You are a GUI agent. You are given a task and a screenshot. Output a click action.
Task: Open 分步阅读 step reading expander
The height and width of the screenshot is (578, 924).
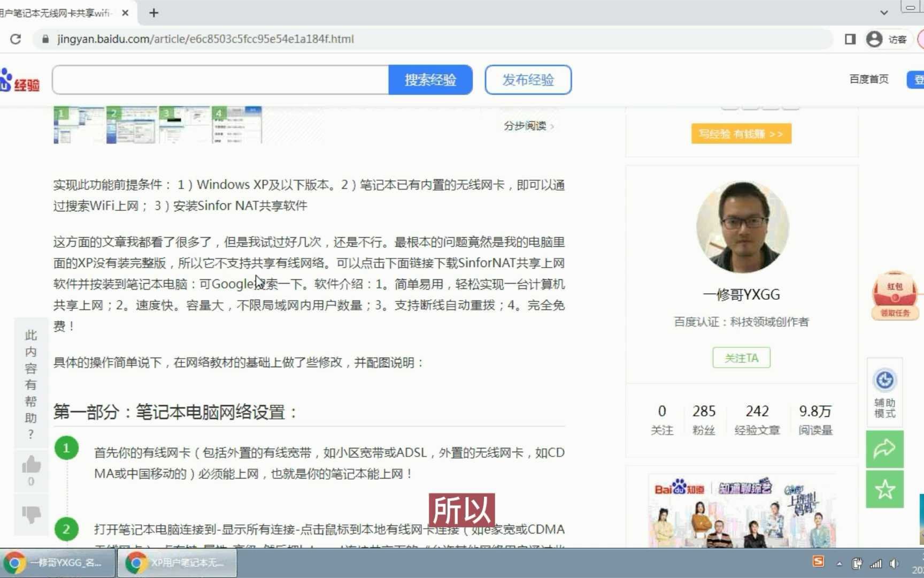pyautogui.click(x=526, y=126)
